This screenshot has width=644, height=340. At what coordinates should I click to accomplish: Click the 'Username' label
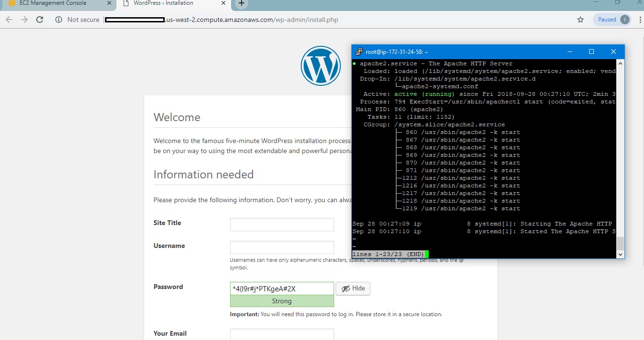tap(169, 246)
